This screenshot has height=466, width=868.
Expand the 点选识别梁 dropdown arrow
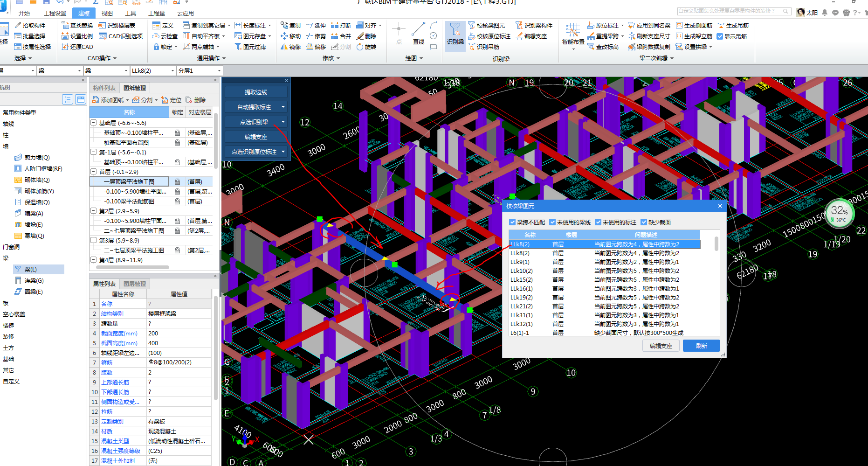tap(283, 122)
